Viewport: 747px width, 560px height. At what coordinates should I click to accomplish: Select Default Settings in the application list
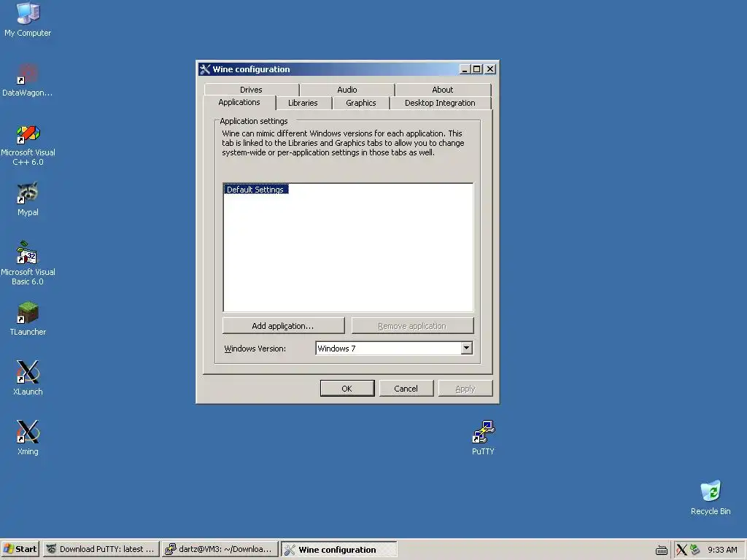pyautogui.click(x=255, y=190)
